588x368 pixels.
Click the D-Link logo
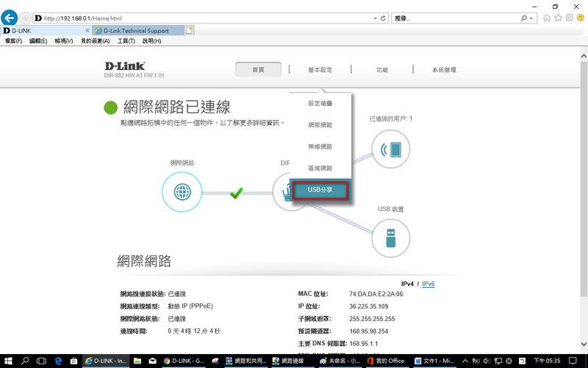pos(125,66)
